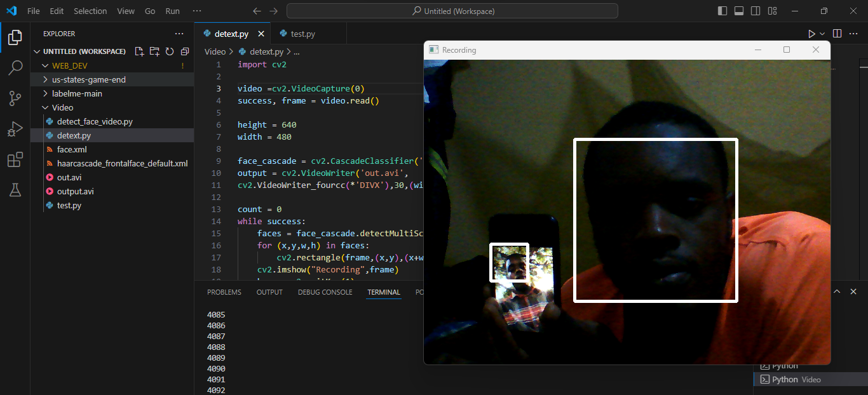Viewport: 868px width, 395px height.
Task: Open the Selection menu
Action: click(x=90, y=11)
